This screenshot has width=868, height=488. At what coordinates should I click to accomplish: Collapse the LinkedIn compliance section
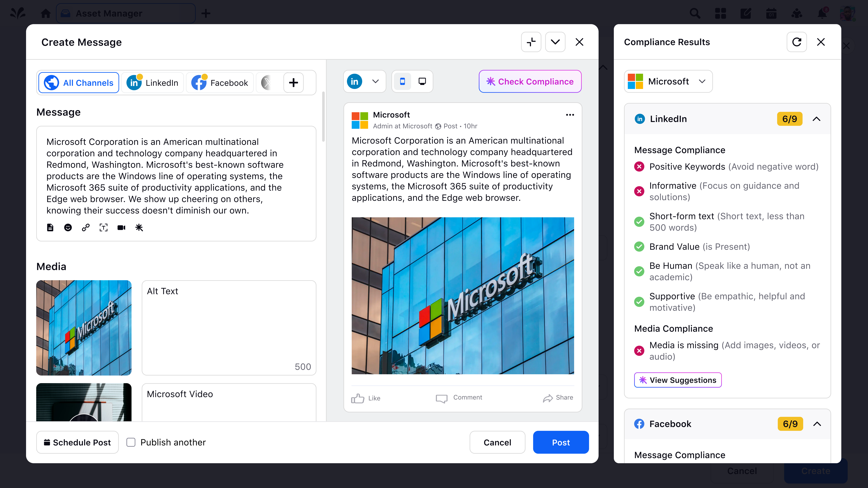tap(816, 119)
